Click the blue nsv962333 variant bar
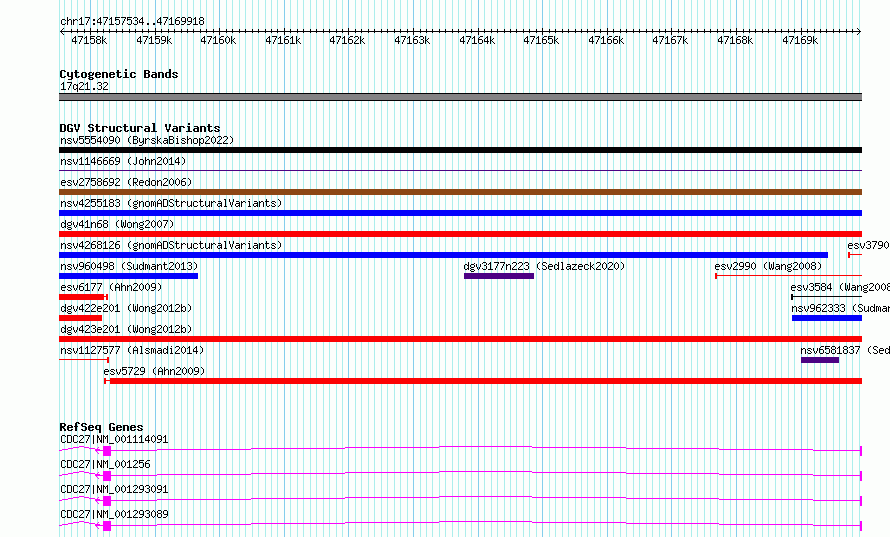The image size is (890, 537). pyautogui.click(x=827, y=318)
